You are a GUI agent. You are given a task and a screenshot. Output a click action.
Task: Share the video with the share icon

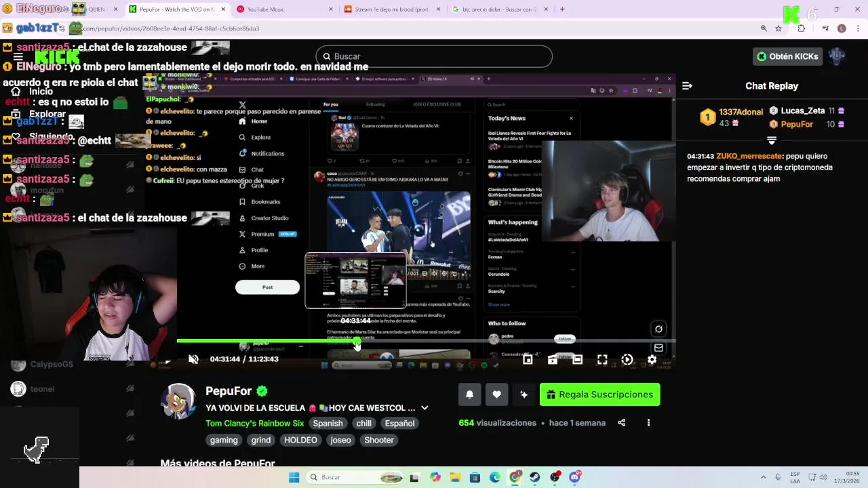pos(621,423)
